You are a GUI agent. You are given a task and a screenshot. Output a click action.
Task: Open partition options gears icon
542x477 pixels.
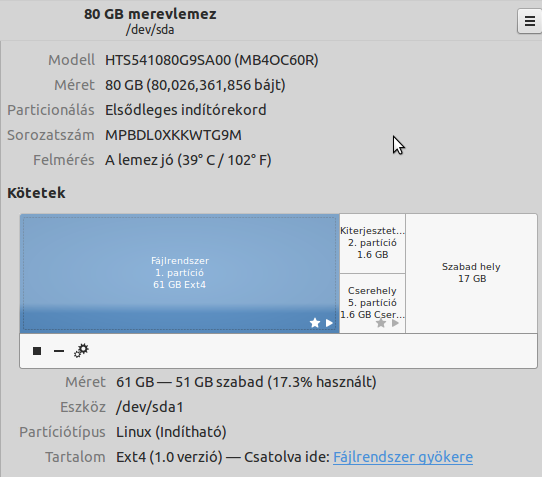[x=81, y=351]
